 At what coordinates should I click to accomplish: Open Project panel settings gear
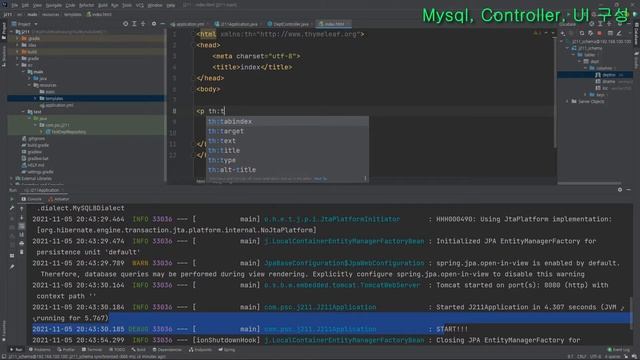tap(154, 24)
